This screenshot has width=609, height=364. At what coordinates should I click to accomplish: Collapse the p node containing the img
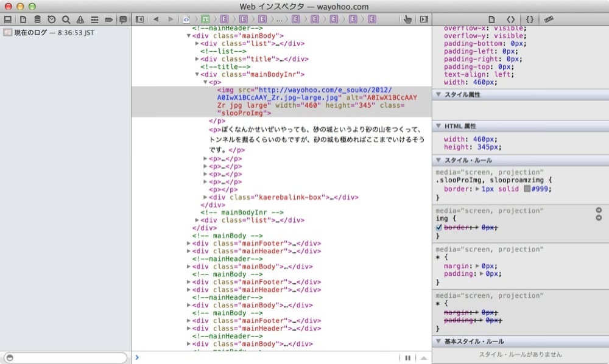pos(205,82)
